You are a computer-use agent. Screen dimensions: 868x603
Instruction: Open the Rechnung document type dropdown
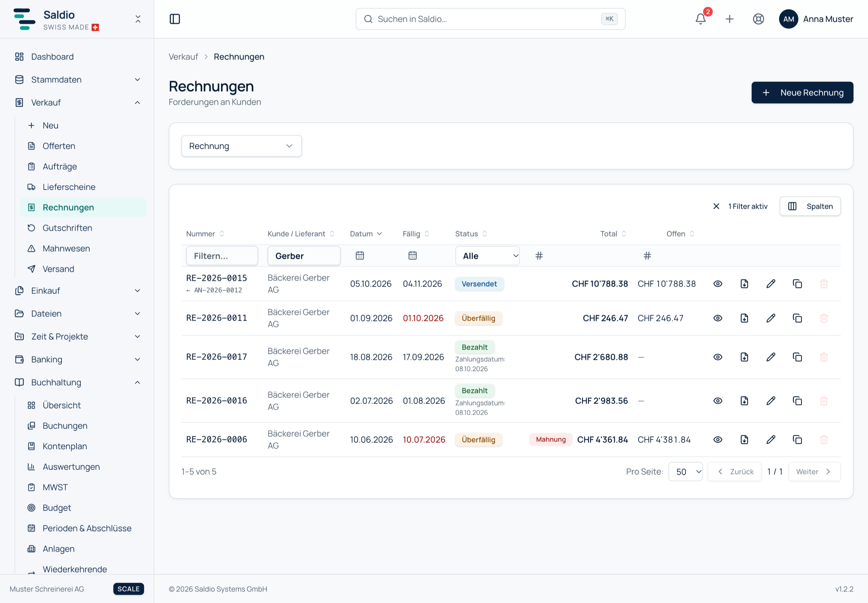point(241,146)
